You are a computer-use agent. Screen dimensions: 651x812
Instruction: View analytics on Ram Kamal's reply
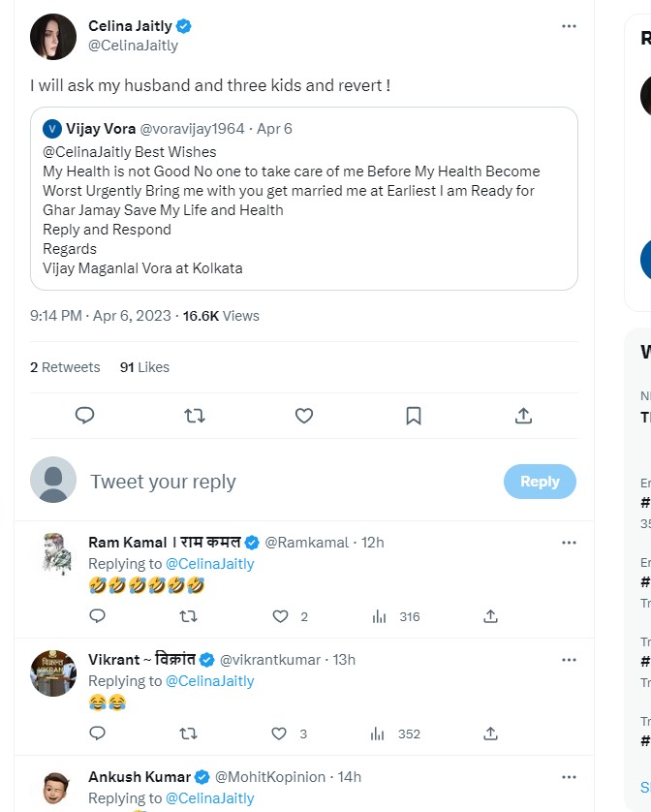pyautogui.click(x=380, y=616)
